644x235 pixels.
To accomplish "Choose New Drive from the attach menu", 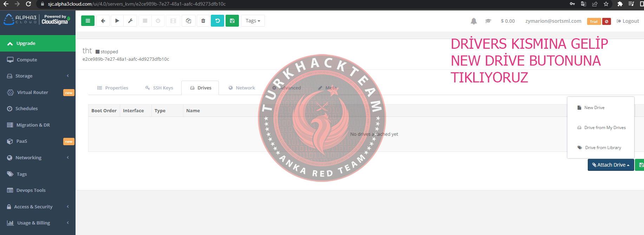I will pyautogui.click(x=601, y=108).
